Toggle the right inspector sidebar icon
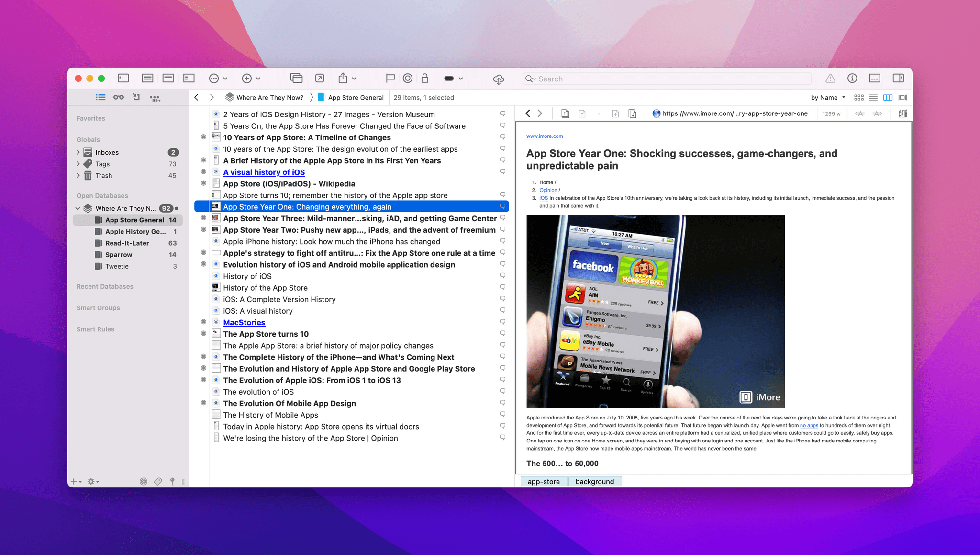Image resolution: width=980 pixels, height=555 pixels. click(x=898, y=78)
